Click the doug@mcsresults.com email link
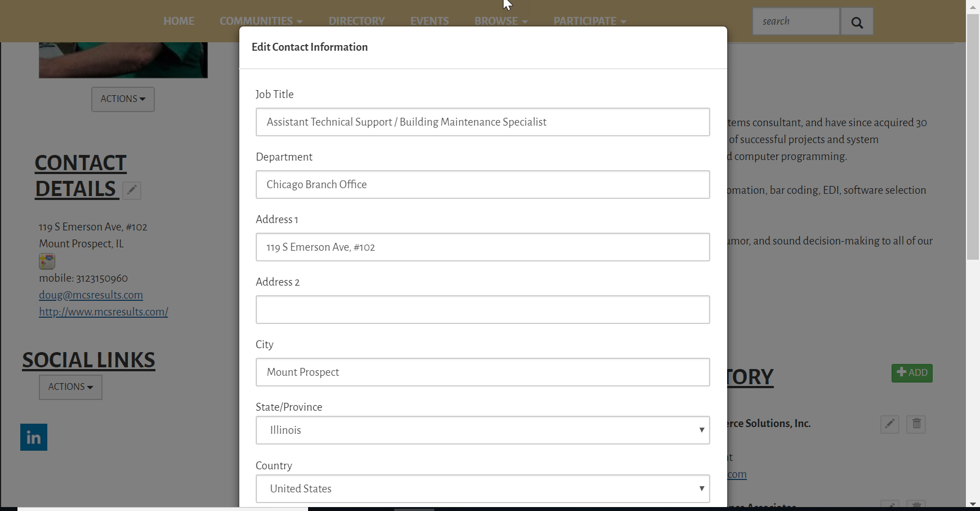Image resolution: width=980 pixels, height=511 pixels. [91, 295]
